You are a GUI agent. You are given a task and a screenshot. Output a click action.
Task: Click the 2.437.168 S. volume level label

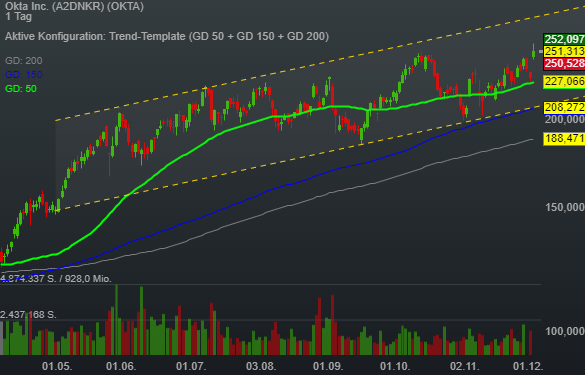click(28, 315)
